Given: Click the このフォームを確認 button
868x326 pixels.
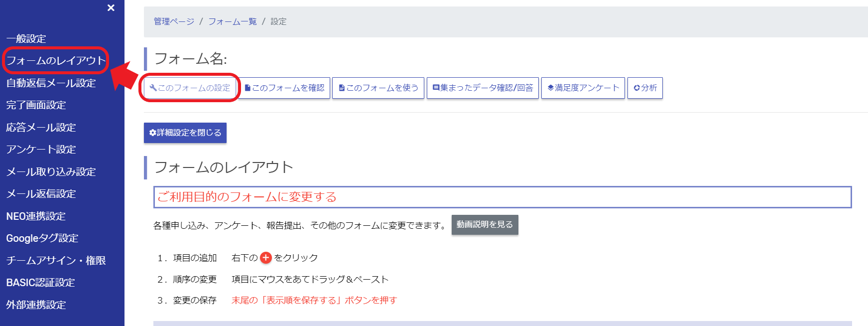Looking at the screenshot, I should click(284, 88).
